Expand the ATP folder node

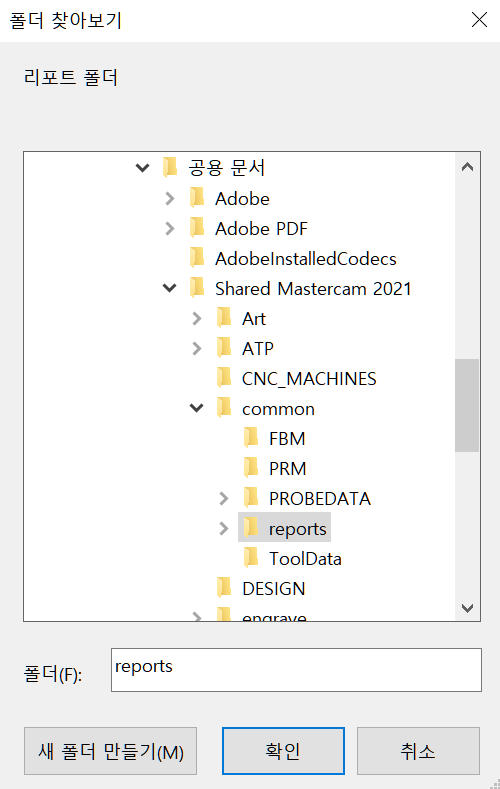pyautogui.click(x=197, y=348)
